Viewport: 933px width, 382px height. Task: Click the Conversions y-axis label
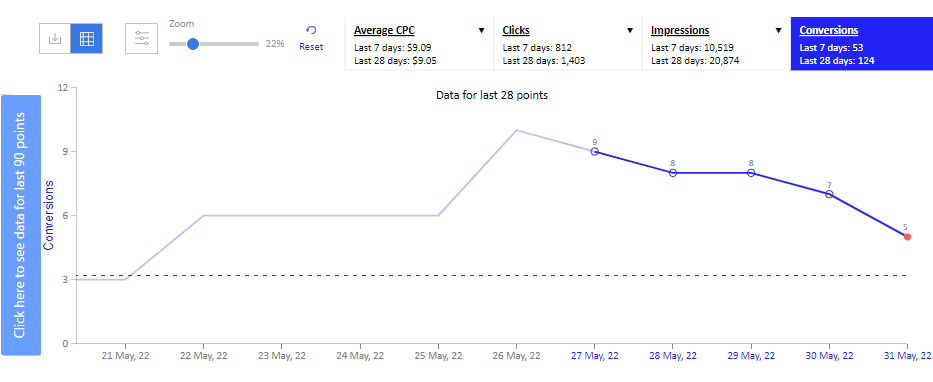[x=49, y=215]
